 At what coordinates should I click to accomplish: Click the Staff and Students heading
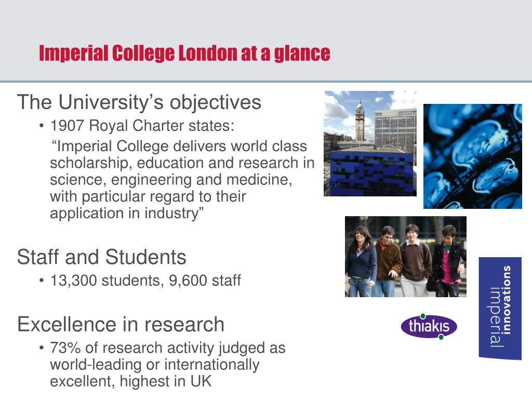click(x=102, y=257)
